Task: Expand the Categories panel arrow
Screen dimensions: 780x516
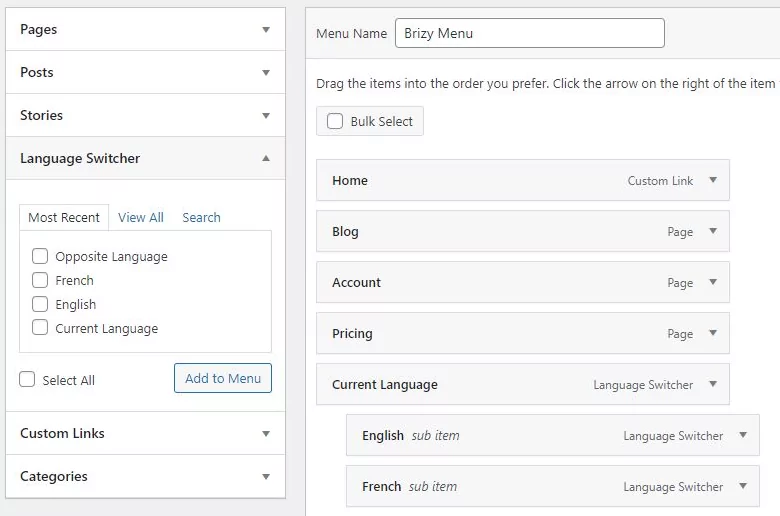Action: click(x=266, y=477)
